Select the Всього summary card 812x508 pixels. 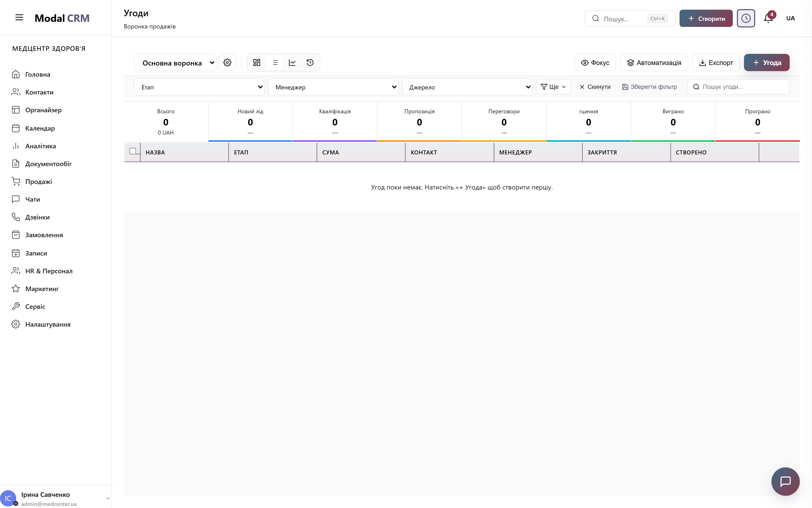(166, 122)
